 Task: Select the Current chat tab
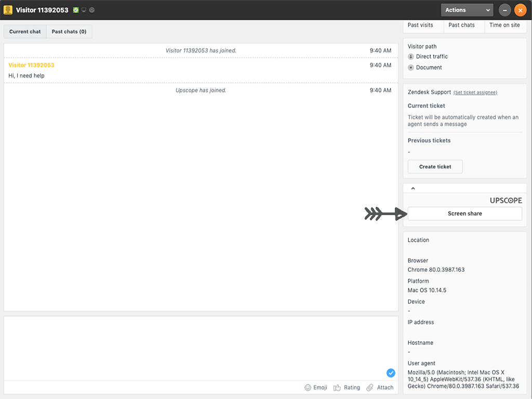click(25, 32)
